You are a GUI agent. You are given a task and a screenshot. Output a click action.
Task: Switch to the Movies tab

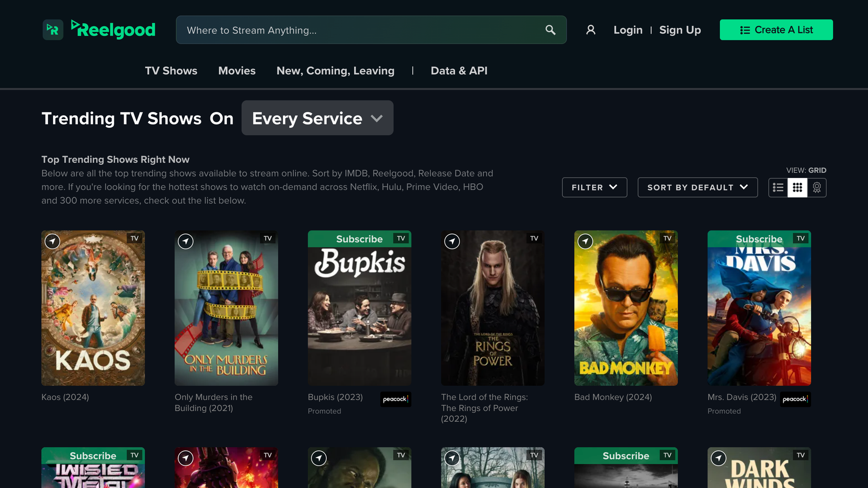(x=237, y=71)
